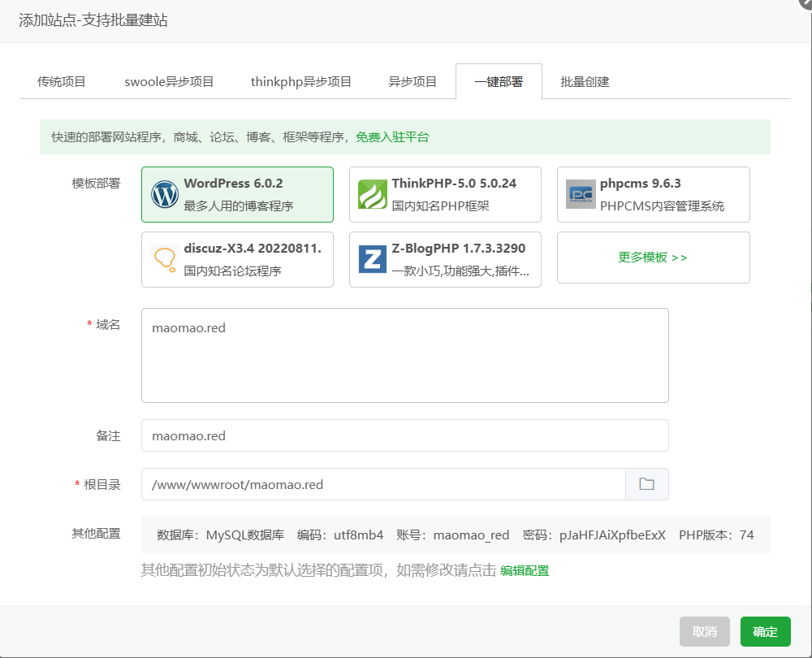Select WordPress 6.0.2 template card

pos(237,194)
